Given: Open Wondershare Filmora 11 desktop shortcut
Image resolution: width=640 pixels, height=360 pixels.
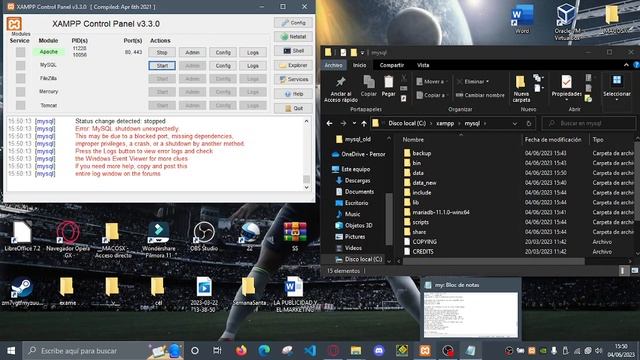Looking at the screenshot, I should tap(159, 240).
